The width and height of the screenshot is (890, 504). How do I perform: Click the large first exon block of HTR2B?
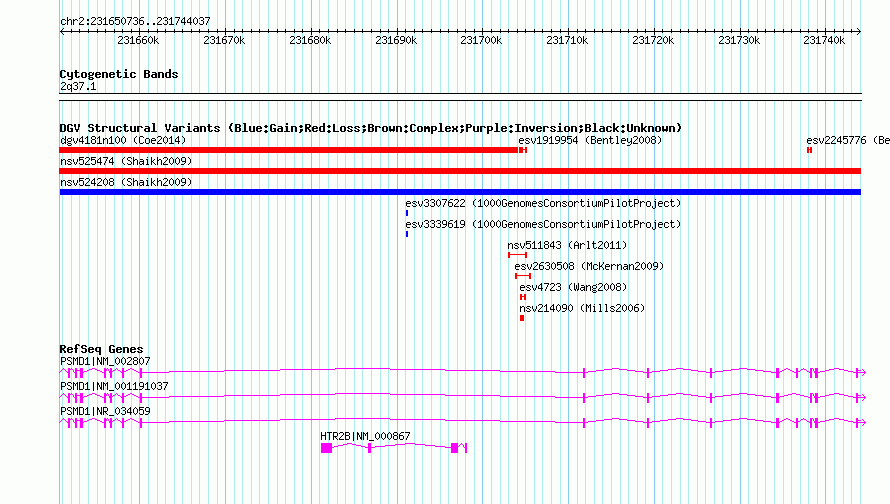tap(326, 448)
